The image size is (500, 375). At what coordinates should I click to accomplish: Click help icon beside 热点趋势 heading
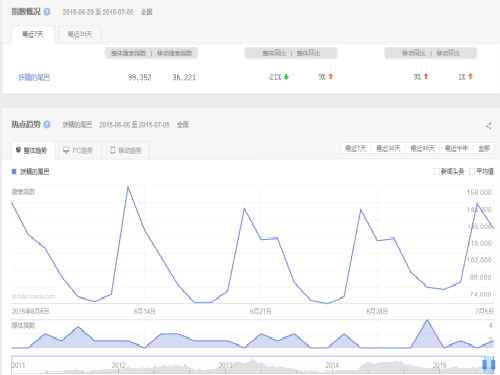click(x=47, y=124)
